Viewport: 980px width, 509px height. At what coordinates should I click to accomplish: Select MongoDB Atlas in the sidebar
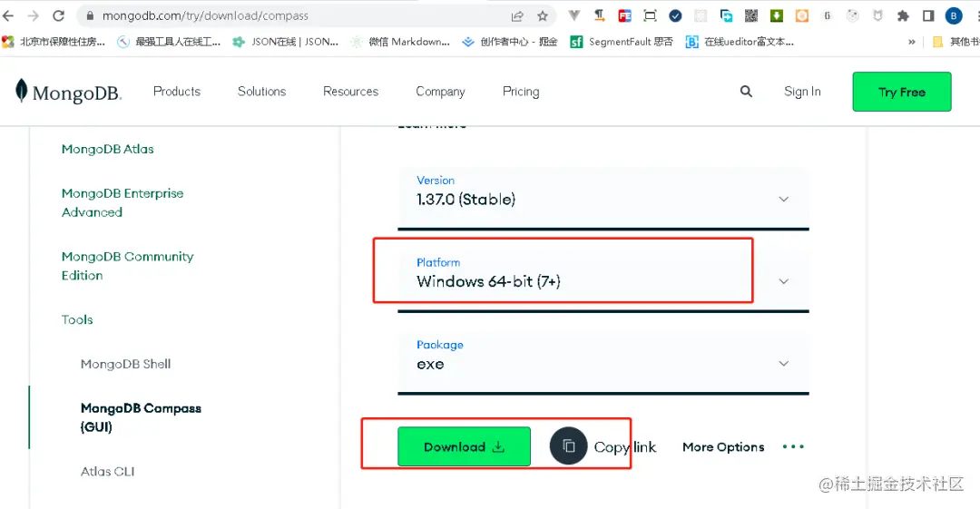point(107,149)
